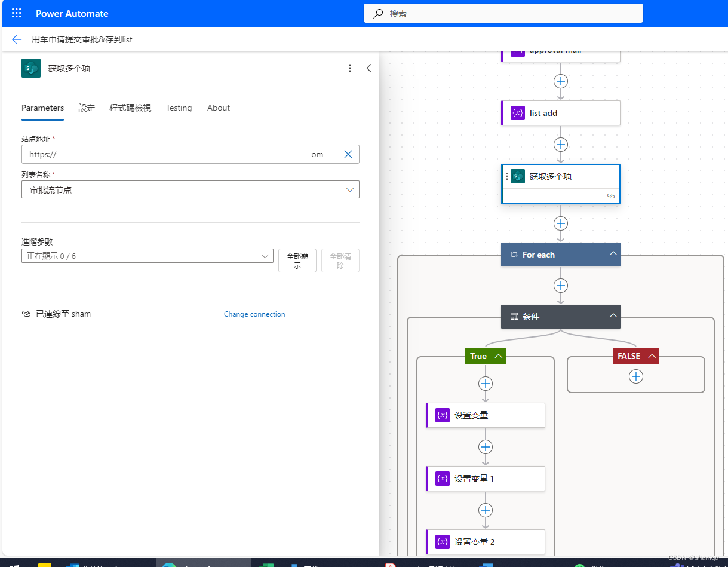Image resolution: width=728 pixels, height=567 pixels.
Task: Switch to the Testing tab
Action: click(179, 108)
